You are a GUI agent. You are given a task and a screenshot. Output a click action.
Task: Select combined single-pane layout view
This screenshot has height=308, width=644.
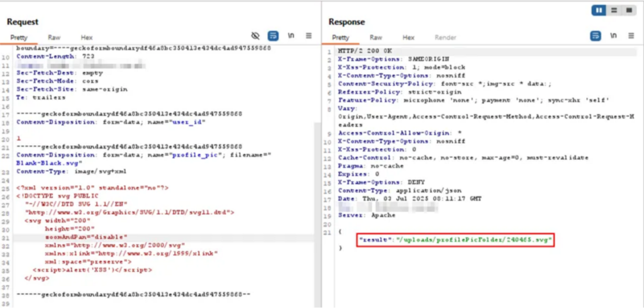click(629, 10)
